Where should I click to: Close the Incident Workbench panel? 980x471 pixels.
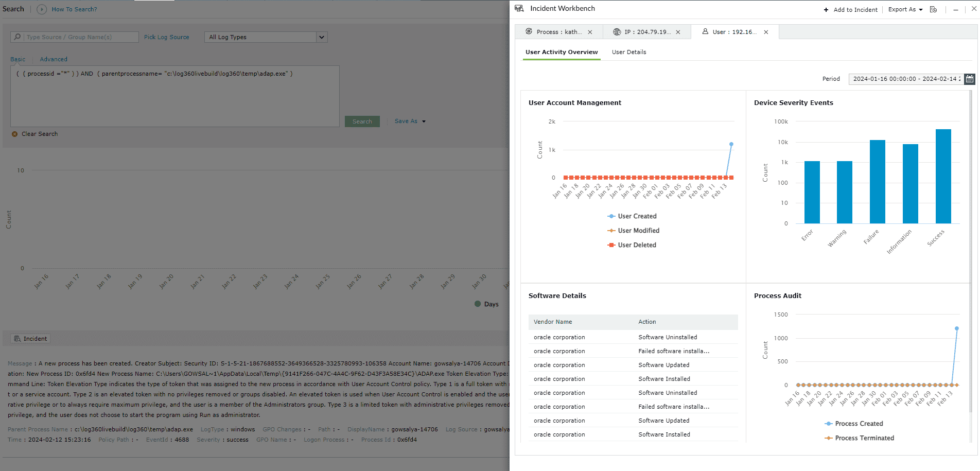[x=974, y=9]
